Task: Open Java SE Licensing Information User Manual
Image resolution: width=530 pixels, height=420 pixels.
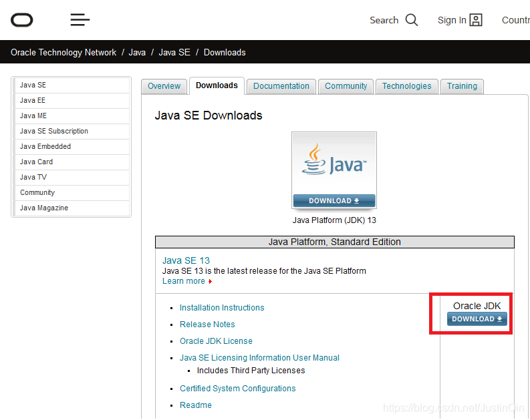Action: pos(259,357)
